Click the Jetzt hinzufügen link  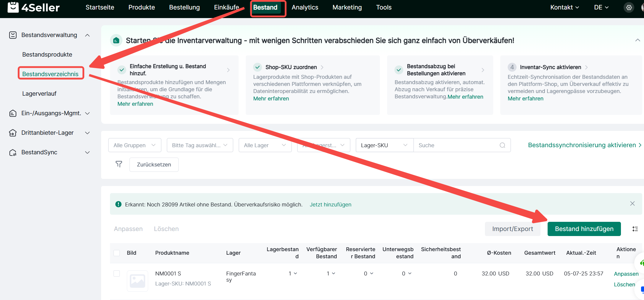pos(330,204)
